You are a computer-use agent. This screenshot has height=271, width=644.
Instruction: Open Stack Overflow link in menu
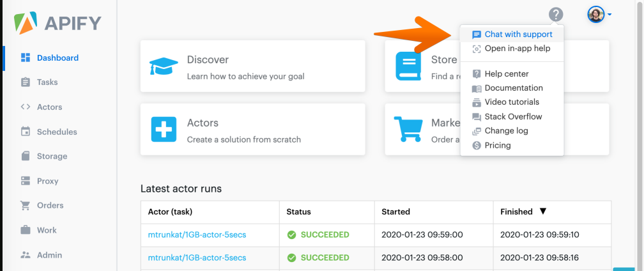[x=514, y=116]
